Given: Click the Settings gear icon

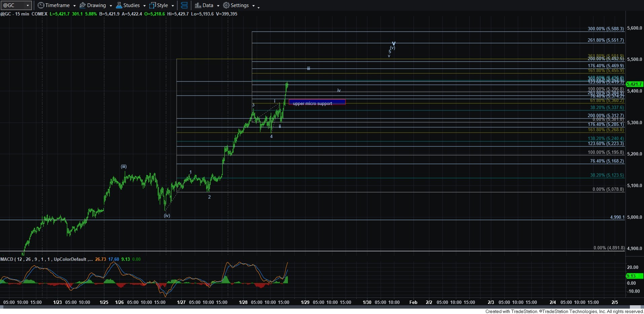Looking at the screenshot, I should (226, 5).
